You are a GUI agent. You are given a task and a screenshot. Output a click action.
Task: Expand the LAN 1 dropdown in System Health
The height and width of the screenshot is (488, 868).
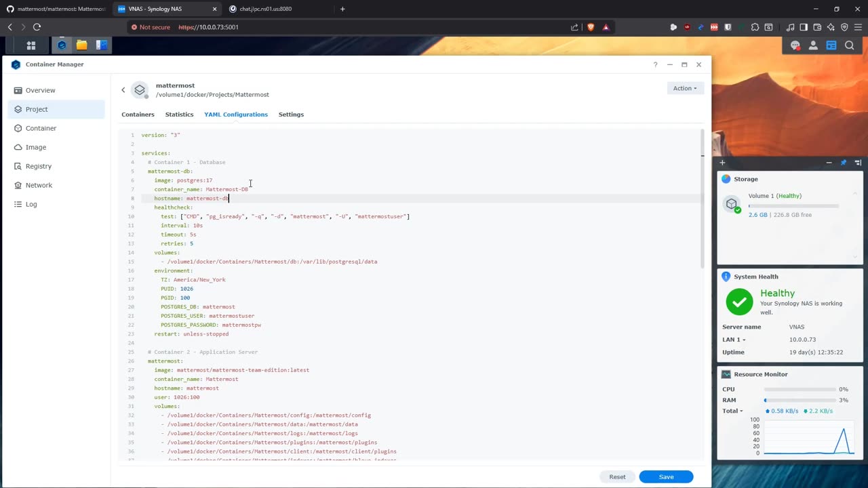click(734, 340)
